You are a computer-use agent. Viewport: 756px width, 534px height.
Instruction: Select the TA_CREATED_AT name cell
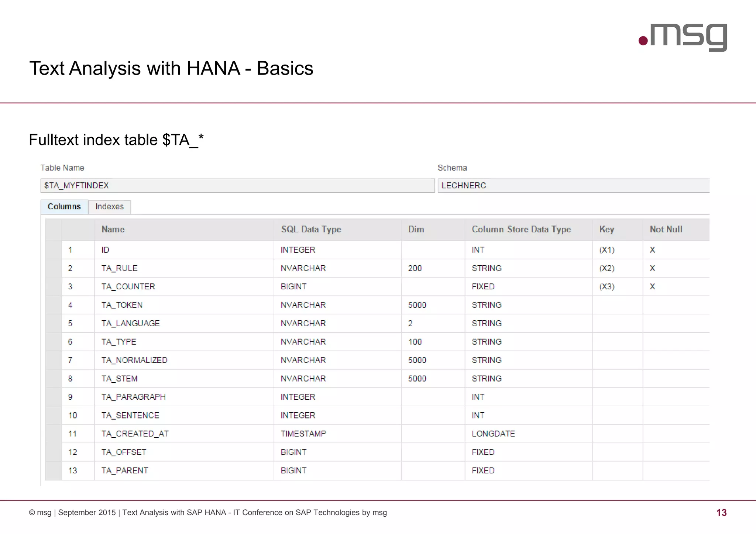click(184, 434)
